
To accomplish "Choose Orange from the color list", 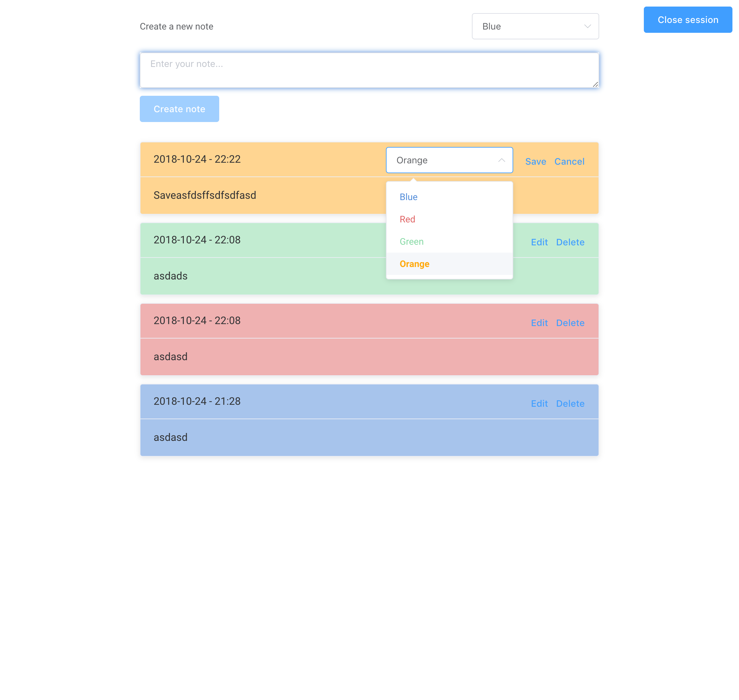I will tap(449, 264).
